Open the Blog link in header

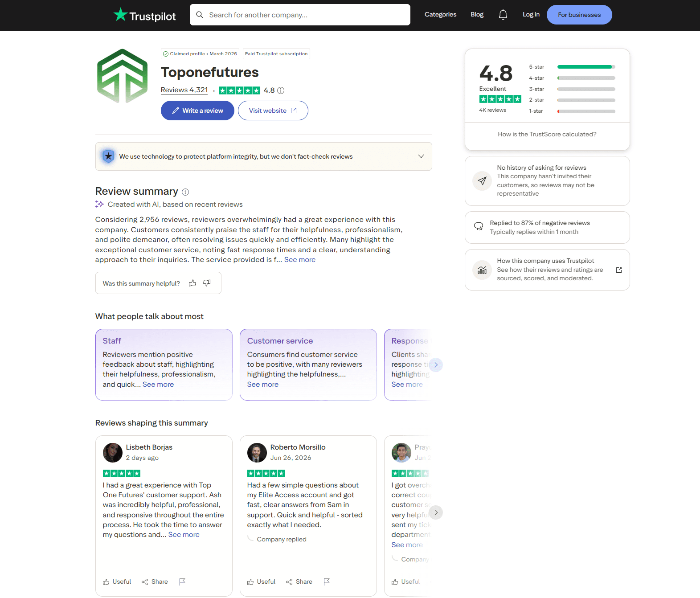(477, 15)
